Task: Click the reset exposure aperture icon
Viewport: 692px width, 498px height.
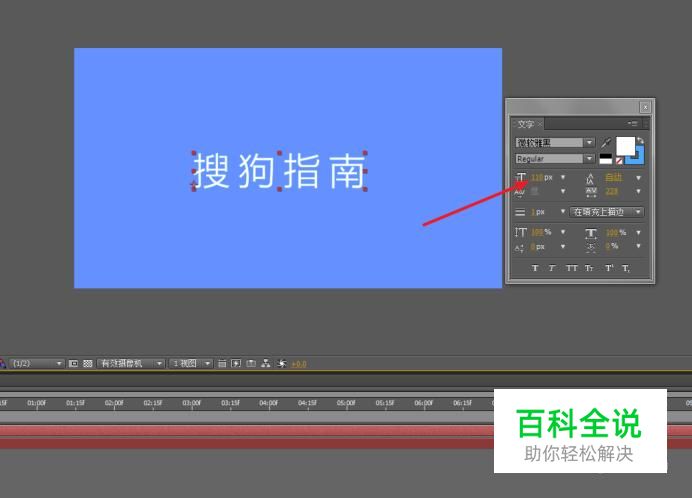Action: tap(282, 363)
